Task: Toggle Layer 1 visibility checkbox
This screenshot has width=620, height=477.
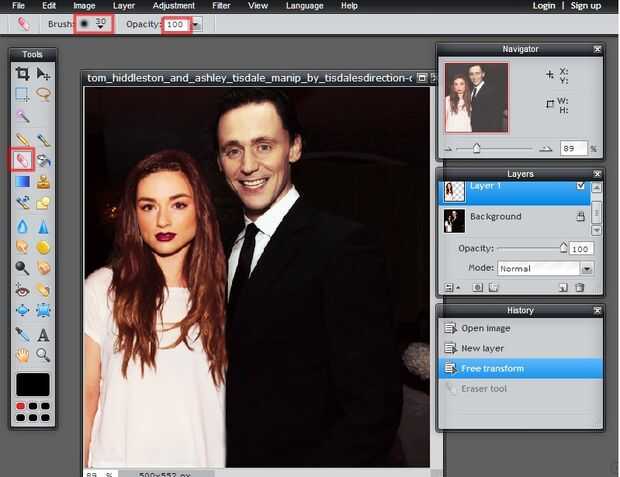Action: point(581,186)
